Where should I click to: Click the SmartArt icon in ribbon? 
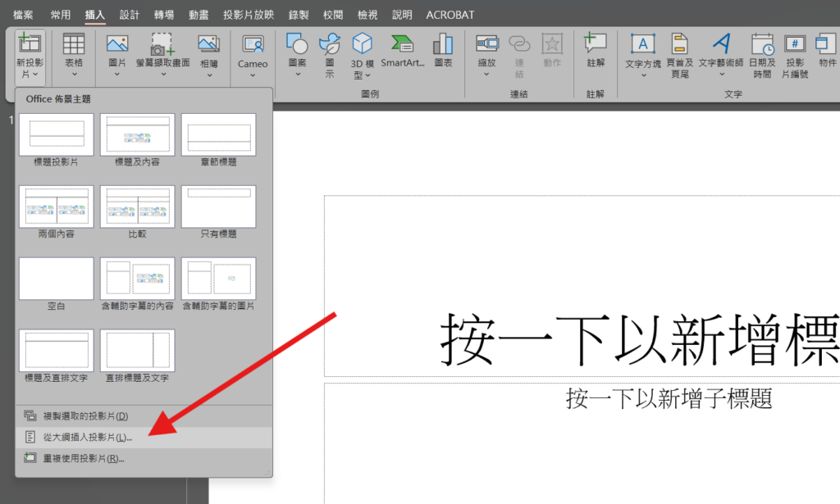coord(402,45)
